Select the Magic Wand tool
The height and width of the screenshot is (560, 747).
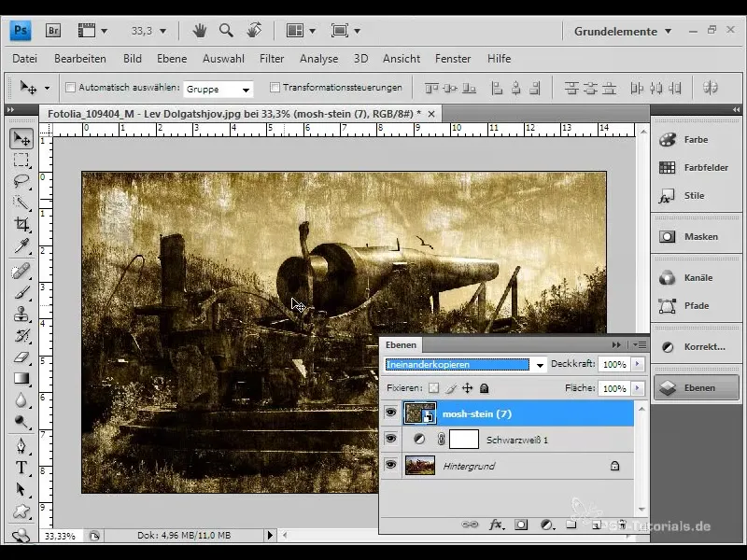click(x=21, y=203)
